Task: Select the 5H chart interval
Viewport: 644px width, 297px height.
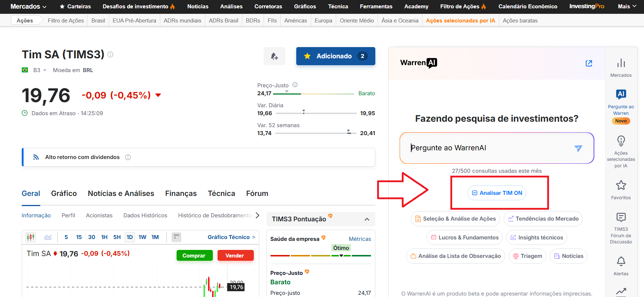Action: (x=117, y=237)
